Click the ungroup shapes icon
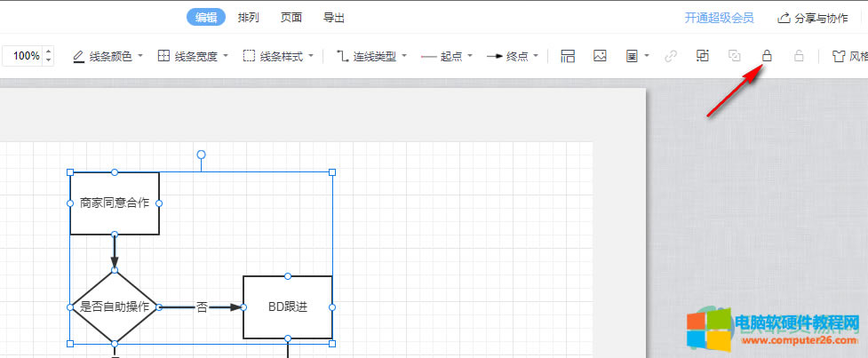Screen dimensions: 868x358 735,56
